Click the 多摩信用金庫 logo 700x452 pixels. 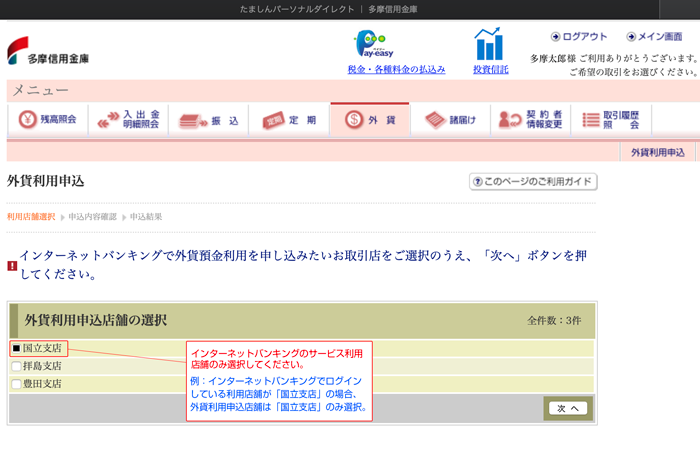click(x=49, y=52)
